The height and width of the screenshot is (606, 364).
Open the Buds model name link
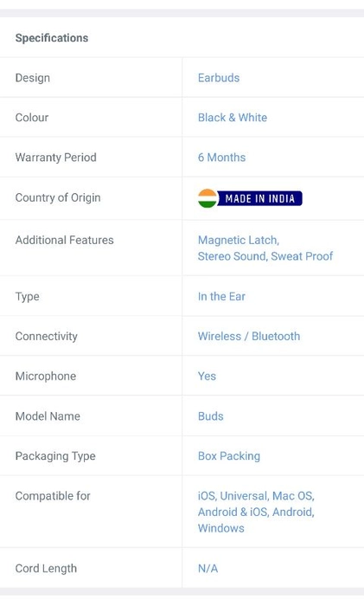[x=210, y=416]
